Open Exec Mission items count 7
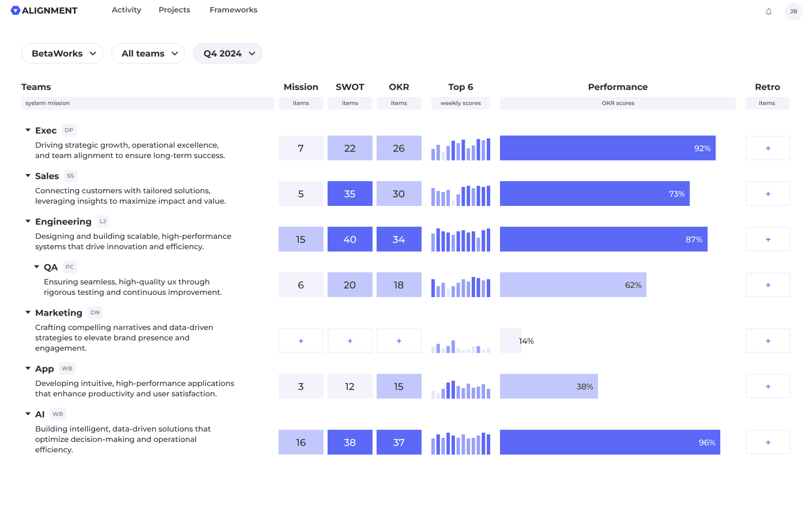The height and width of the screenshot is (514, 812). point(301,148)
